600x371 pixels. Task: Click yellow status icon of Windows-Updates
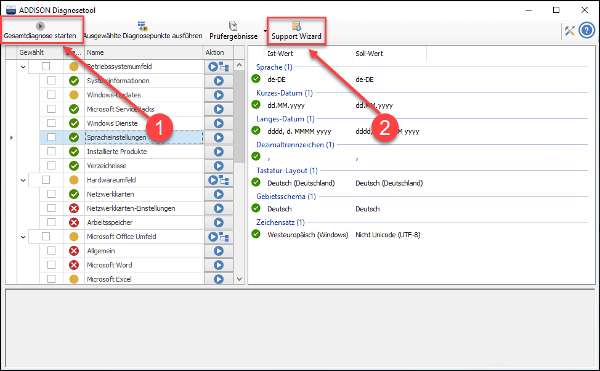tap(74, 95)
